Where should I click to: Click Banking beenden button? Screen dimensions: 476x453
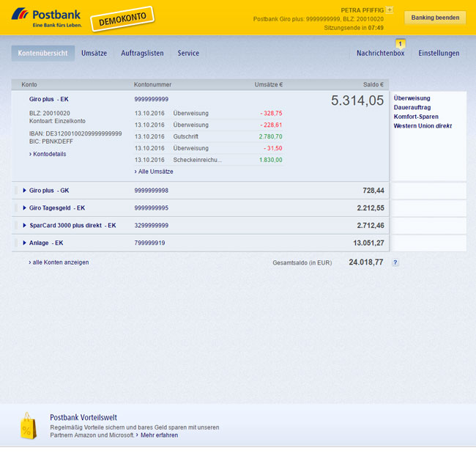pyautogui.click(x=435, y=18)
